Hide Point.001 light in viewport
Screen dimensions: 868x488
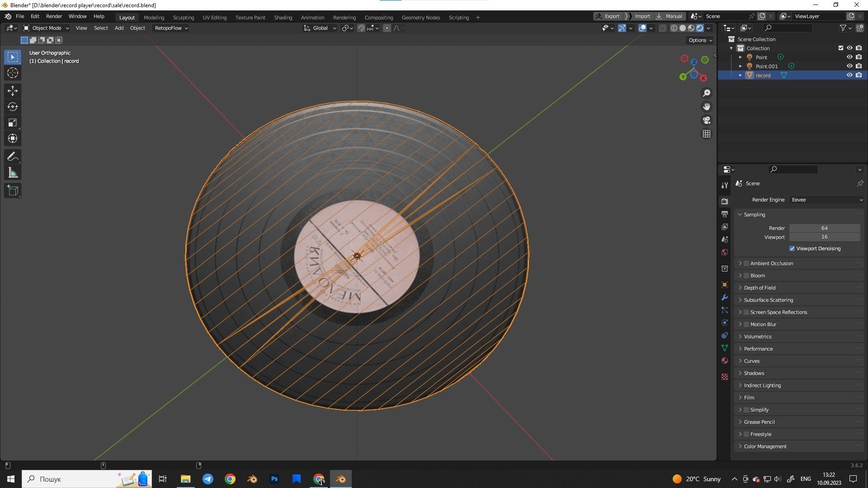coord(849,66)
